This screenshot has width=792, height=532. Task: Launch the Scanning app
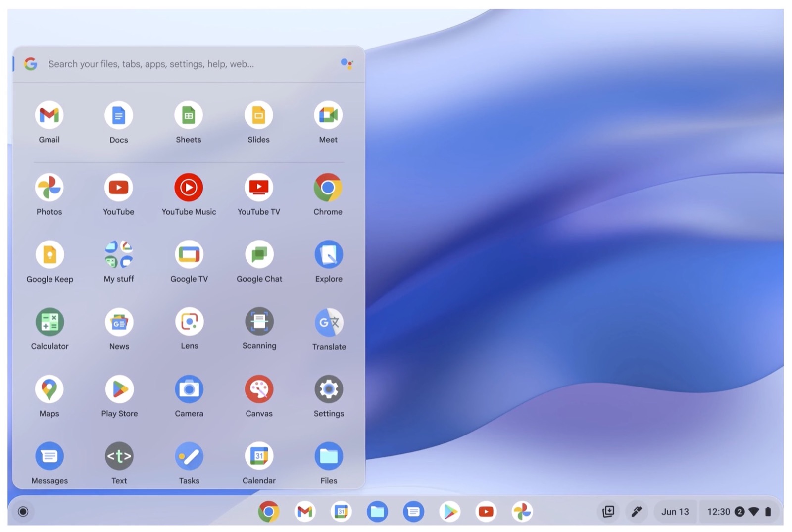click(x=259, y=322)
